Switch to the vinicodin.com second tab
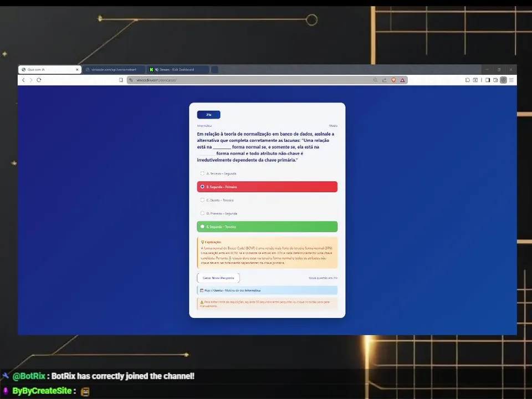532x399 pixels. pos(114,70)
